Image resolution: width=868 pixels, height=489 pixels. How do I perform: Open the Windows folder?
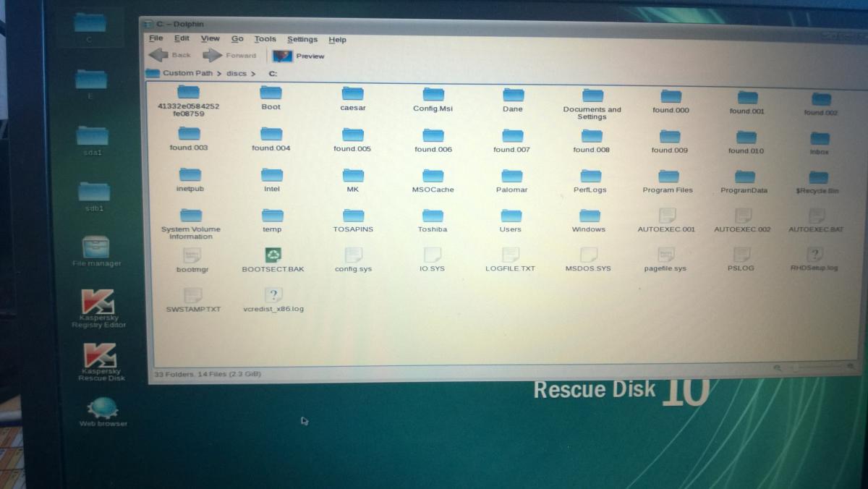590,221
